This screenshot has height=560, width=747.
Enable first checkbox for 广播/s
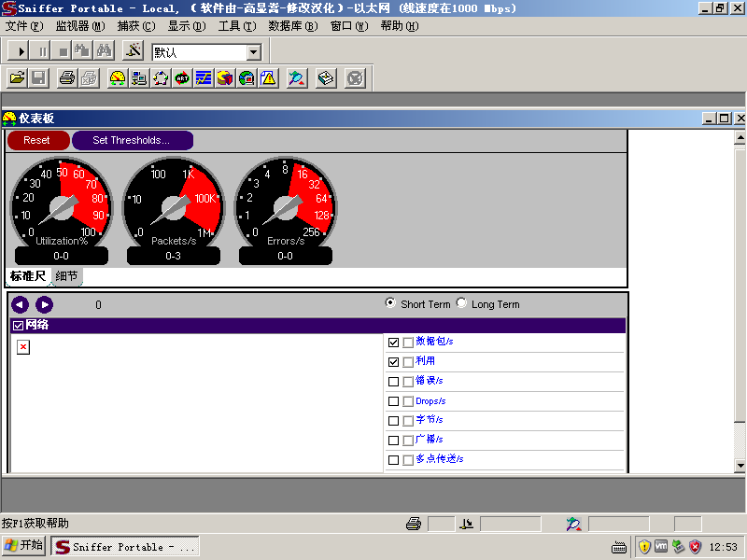(x=393, y=441)
